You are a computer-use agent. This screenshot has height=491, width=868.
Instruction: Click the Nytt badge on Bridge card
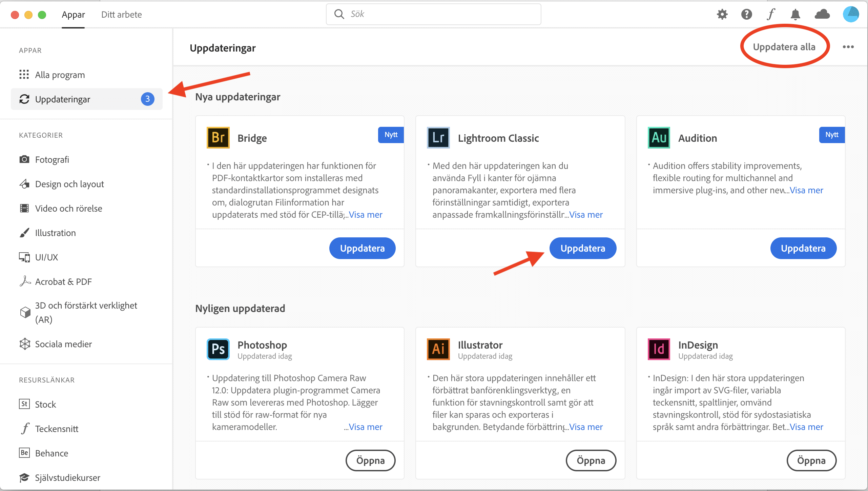pyautogui.click(x=391, y=135)
